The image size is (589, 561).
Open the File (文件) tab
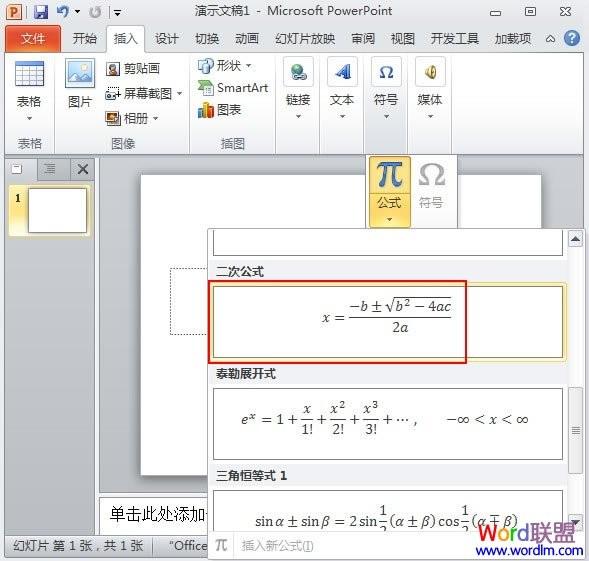coord(33,38)
